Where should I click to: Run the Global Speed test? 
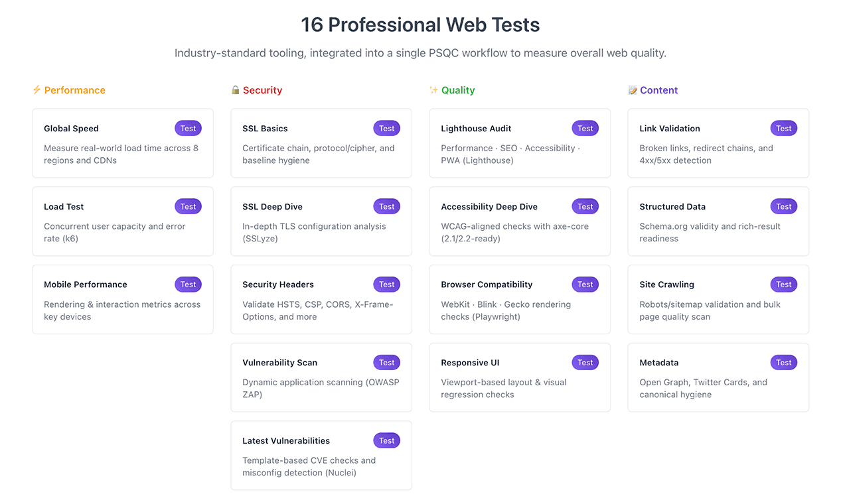[x=188, y=128]
